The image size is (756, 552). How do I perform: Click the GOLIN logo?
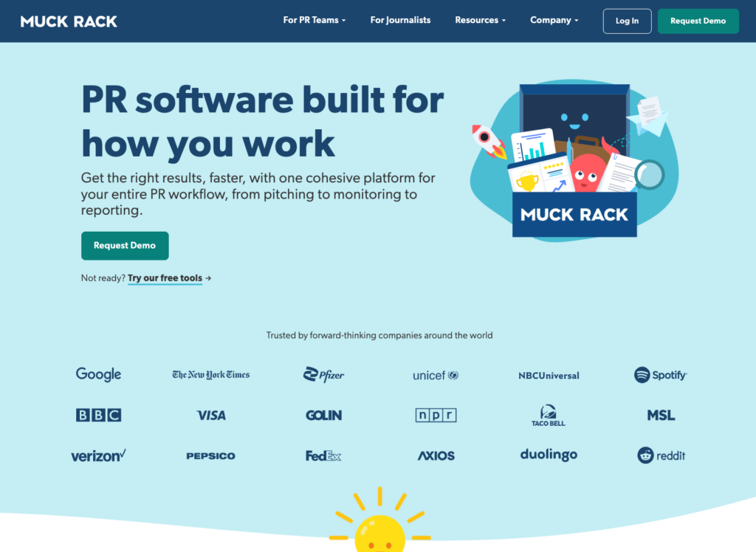click(x=323, y=415)
